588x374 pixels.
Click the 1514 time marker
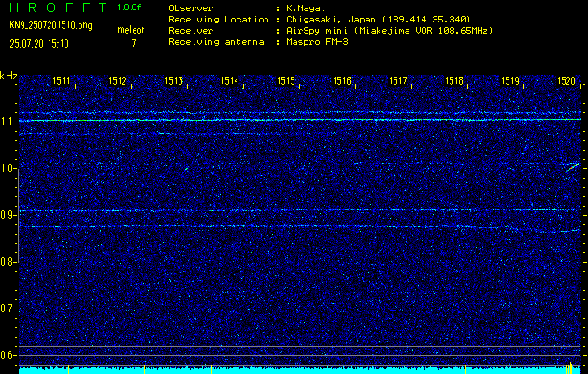(230, 80)
